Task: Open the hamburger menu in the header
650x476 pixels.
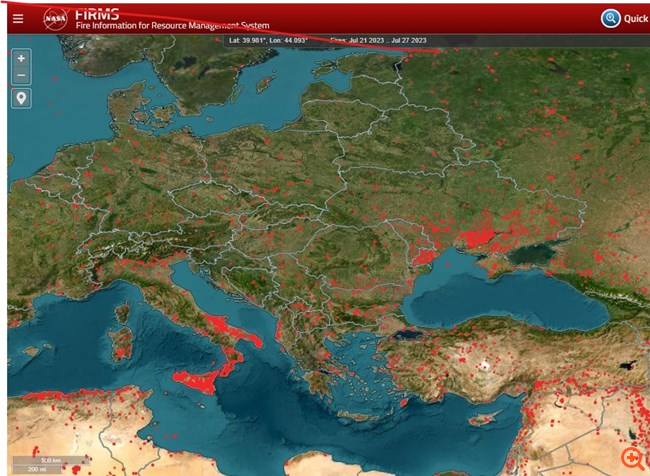Action: coord(18,18)
